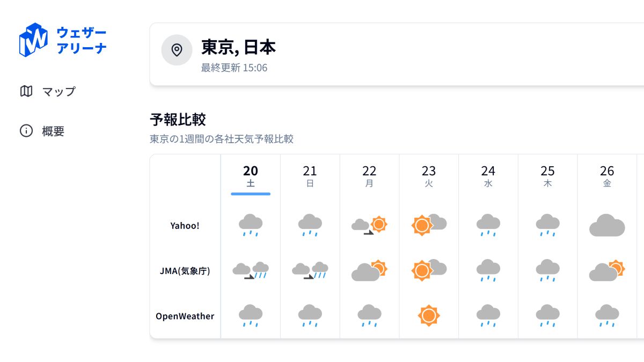Select the Saturday 20 date column header

pos(251,175)
